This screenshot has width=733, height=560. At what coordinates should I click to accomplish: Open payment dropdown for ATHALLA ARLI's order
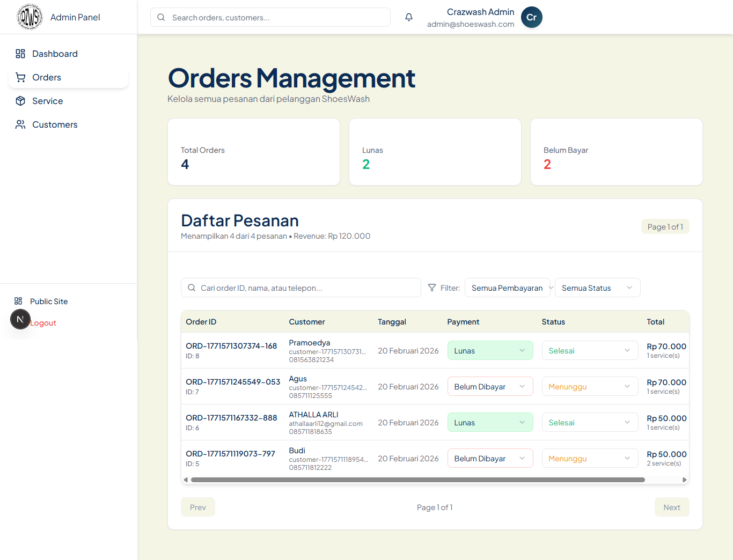pos(490,422)
